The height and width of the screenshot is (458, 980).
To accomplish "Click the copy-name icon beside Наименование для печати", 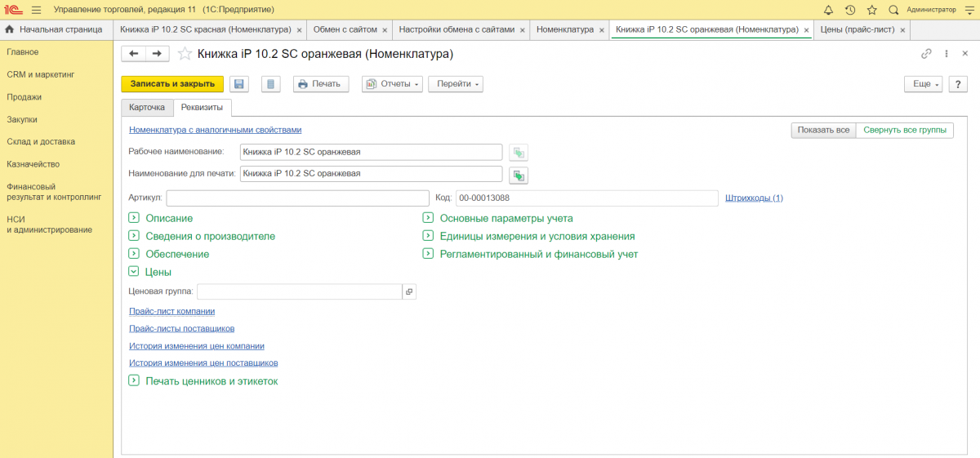I will point(519,175).
